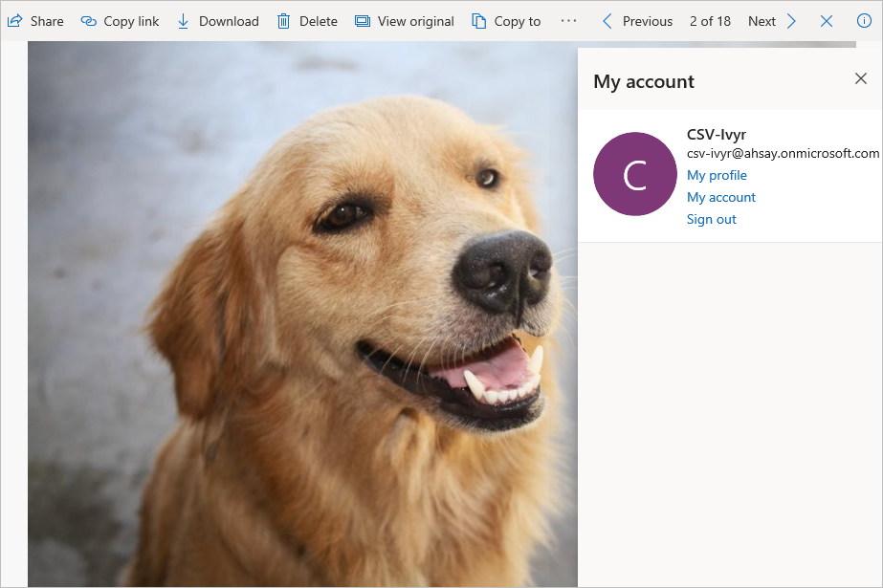This screenshot has width=883, height=588.
Task: Click the purple C avatar circle
Action: (635, 174)
